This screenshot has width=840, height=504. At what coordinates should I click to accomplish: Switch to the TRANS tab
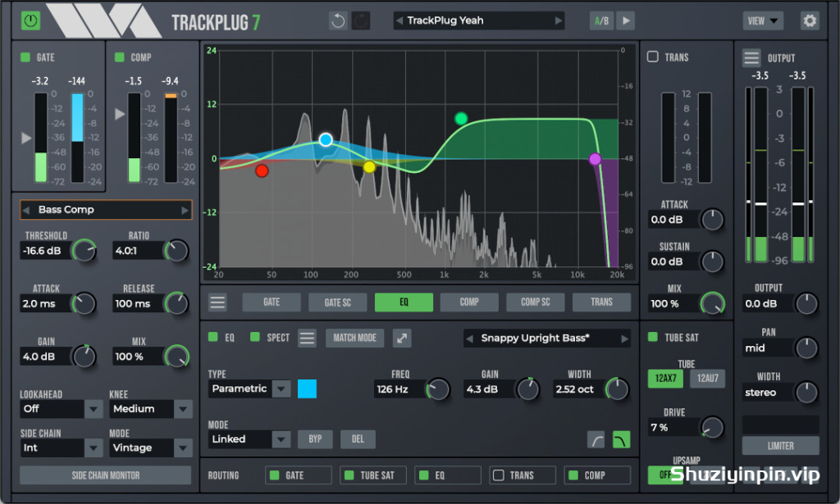click(601, 302)
